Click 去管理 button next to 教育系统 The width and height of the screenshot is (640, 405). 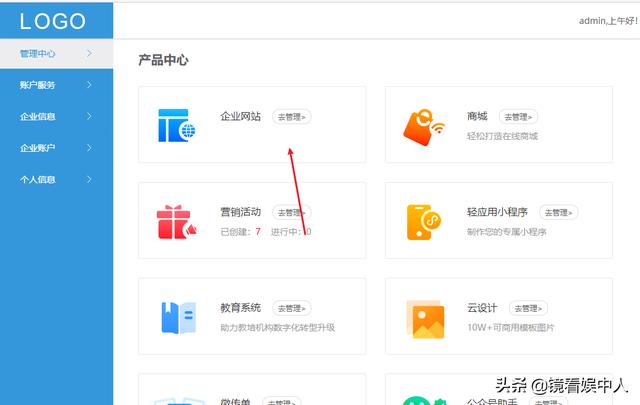(291, 308)
